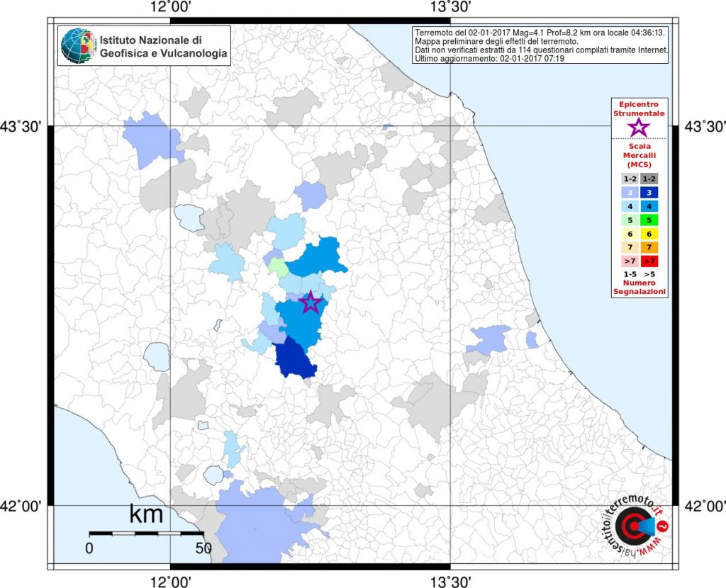Click the purple epicenter star on the map
Screen dimensions: 726x588
click(311, 303)
